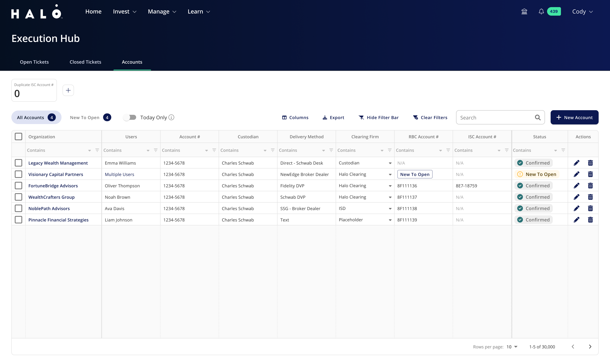
Task: Enable the Today Only toggle
Action: coord(130,117)
